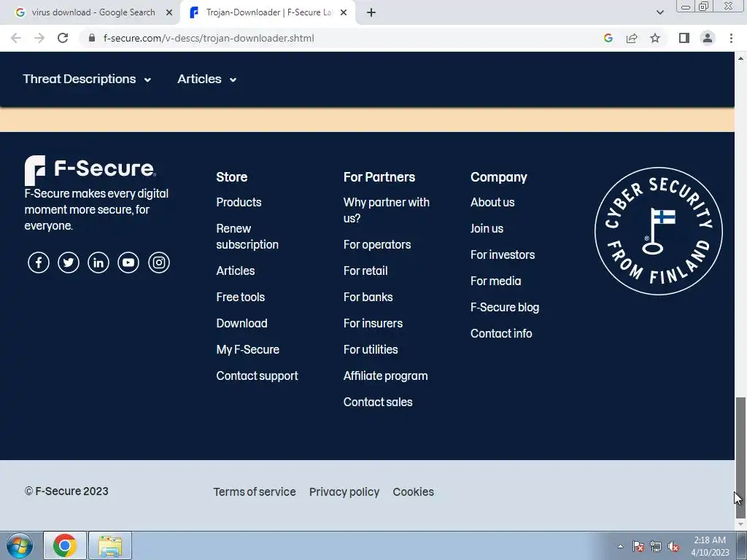Show hidden tray icons arrow
Screen dimensions: 747x560
point(620,546)
